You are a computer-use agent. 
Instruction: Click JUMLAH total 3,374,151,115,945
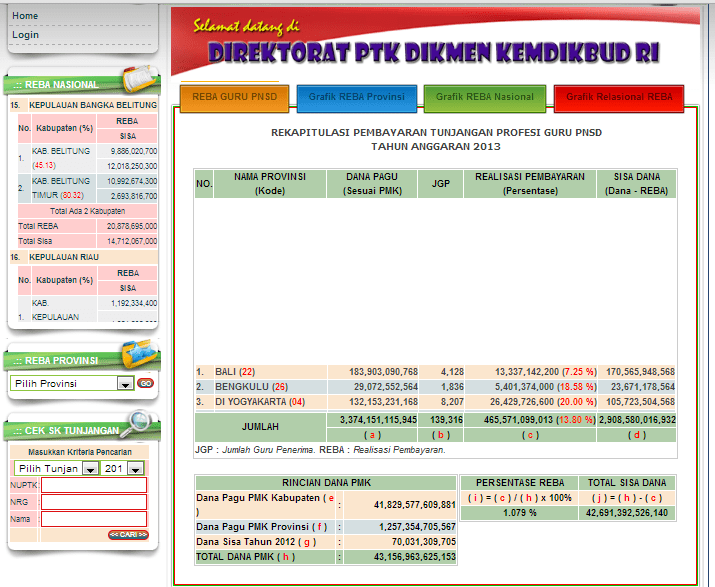click(378, 420)
